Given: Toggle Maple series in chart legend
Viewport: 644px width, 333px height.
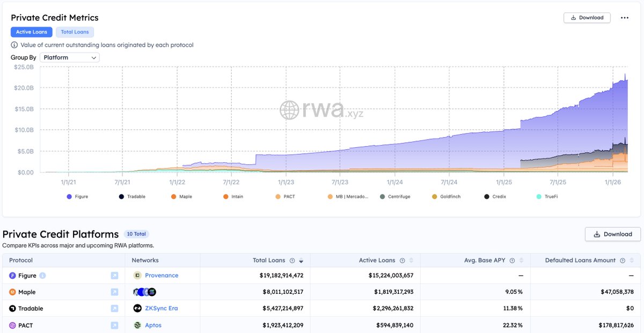Looking at the screenshot, I should (181, 197).
